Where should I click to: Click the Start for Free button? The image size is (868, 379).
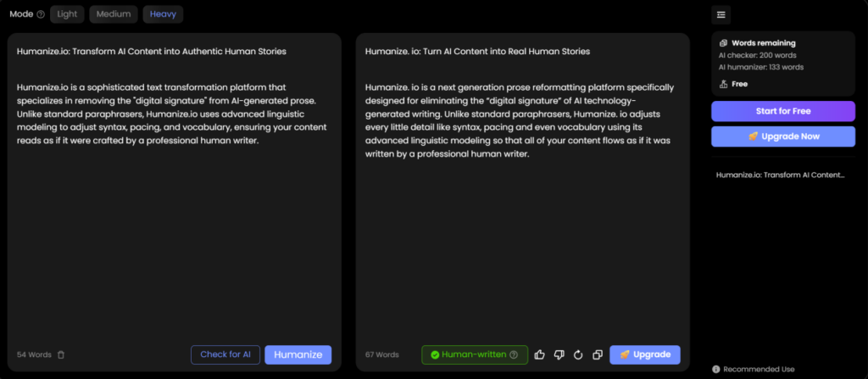[x=783, y=111]
